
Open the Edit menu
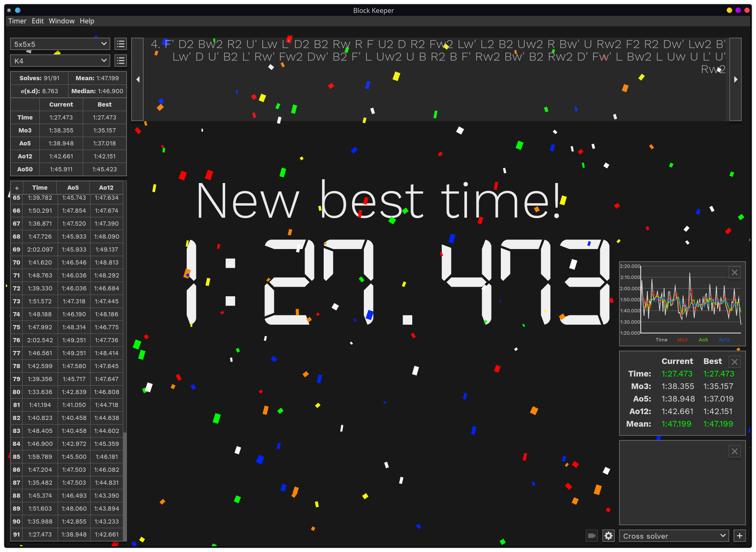point(38,21)
